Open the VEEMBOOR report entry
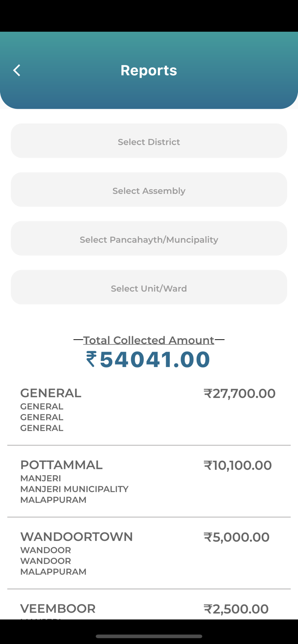The height and width of the screenshot is (644, 298). pyautogui.click(x=58, y=608)
